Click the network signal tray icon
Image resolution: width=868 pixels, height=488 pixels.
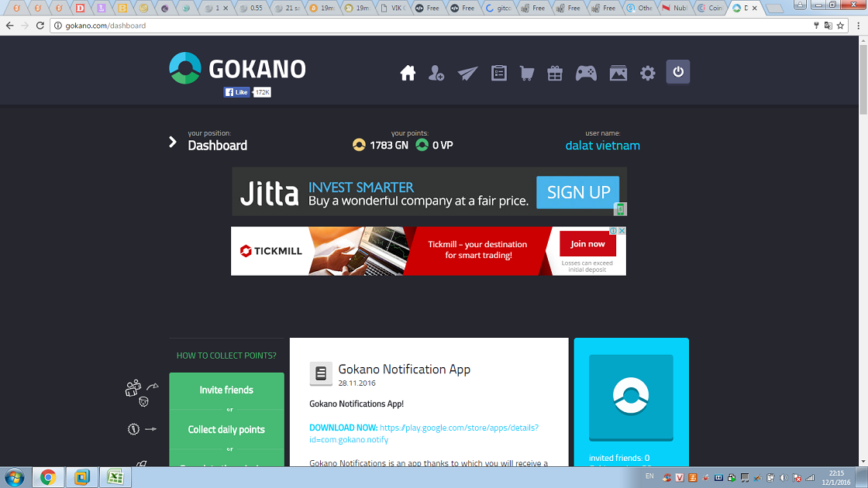[810, 477]
